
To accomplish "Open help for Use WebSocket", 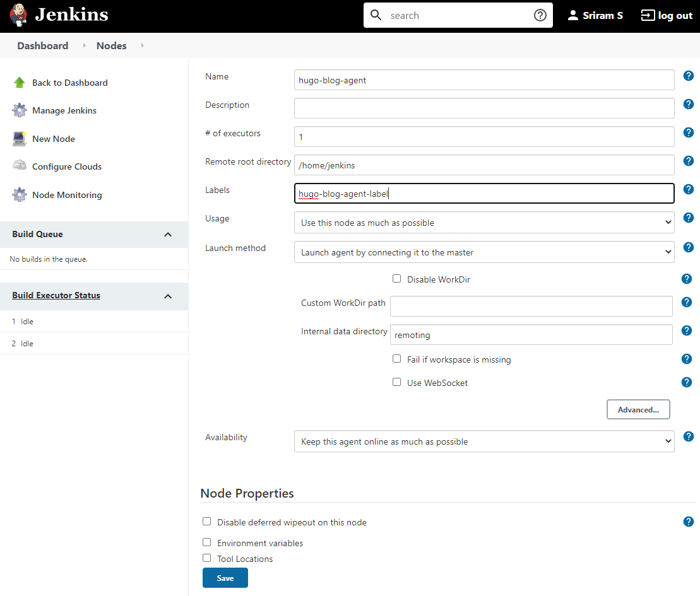I will (687, 382).
